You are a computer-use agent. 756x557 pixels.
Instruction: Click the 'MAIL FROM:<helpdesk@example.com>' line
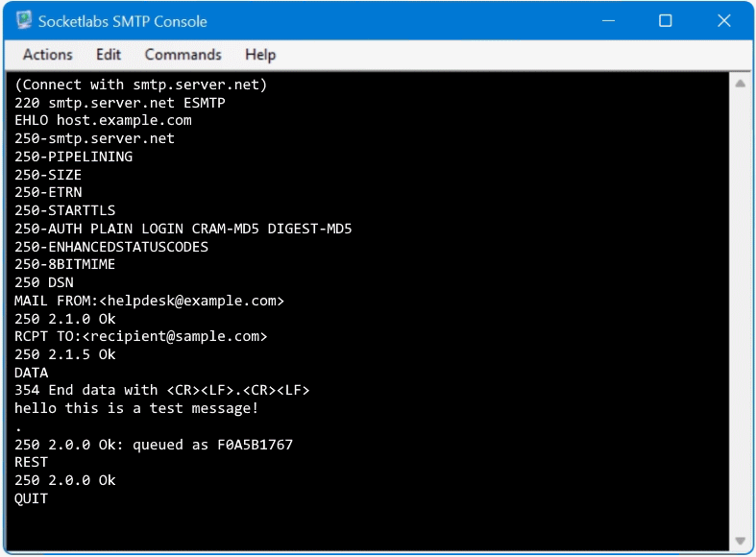click(x=150, y=301)
